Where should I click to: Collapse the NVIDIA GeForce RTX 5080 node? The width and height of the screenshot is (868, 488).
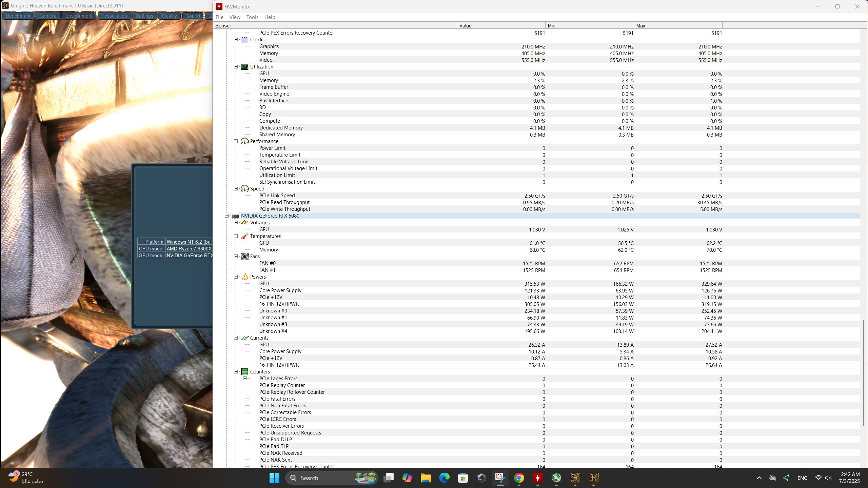(x=226, y=216)
